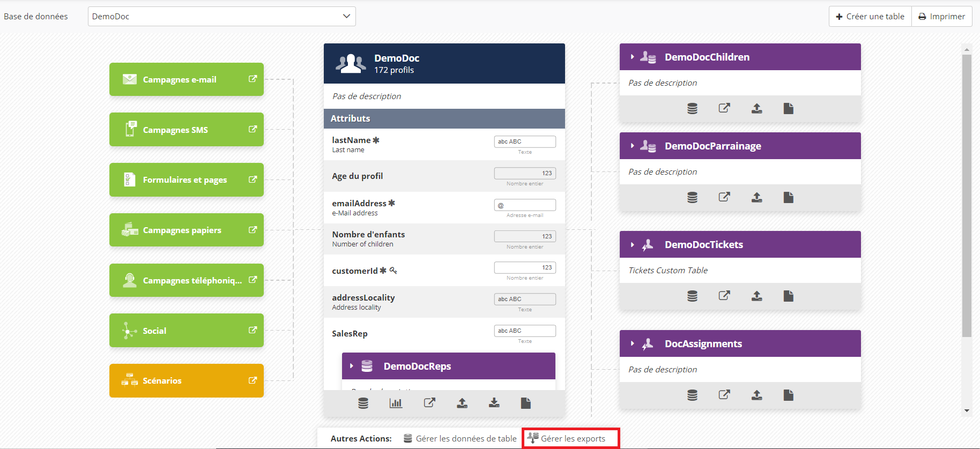
Task: Open external link icon under DemoDocParrainage
Action: click(x=724, y=197)
